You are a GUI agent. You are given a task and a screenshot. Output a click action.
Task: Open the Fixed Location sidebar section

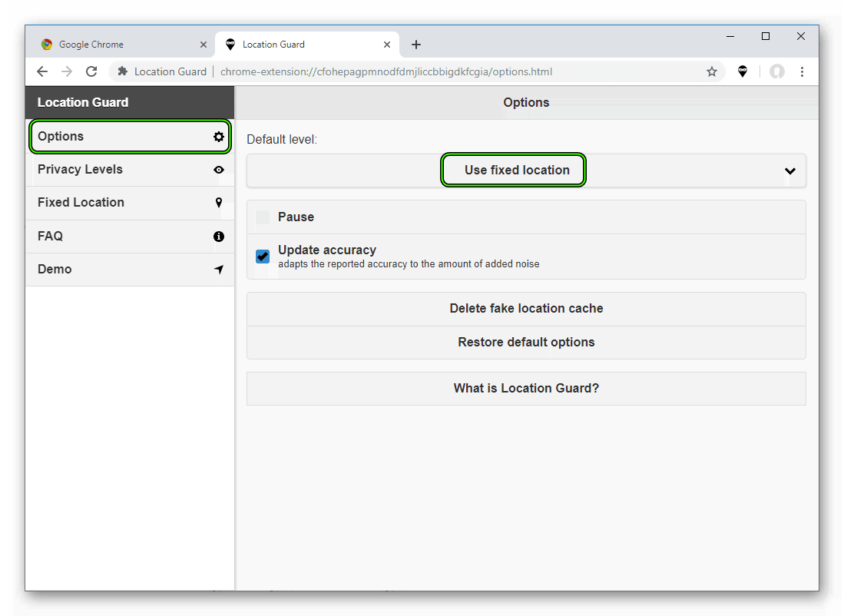[x=130, y=203]
